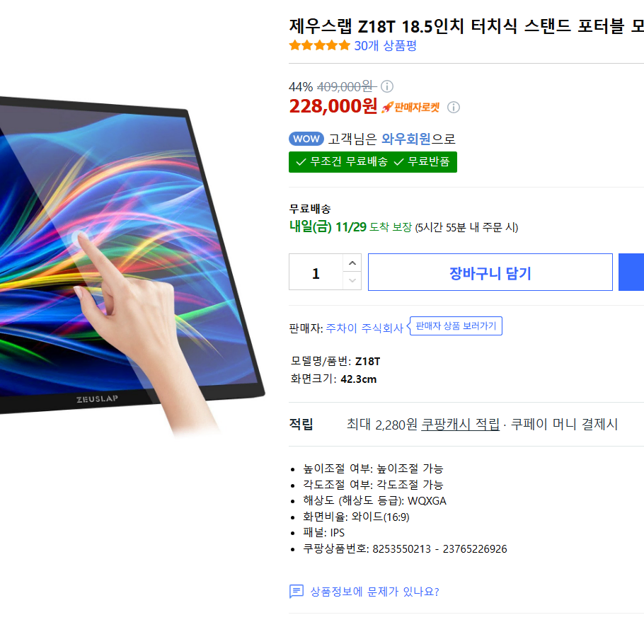Add item with 장바구니 담기 button

(490, 272)
